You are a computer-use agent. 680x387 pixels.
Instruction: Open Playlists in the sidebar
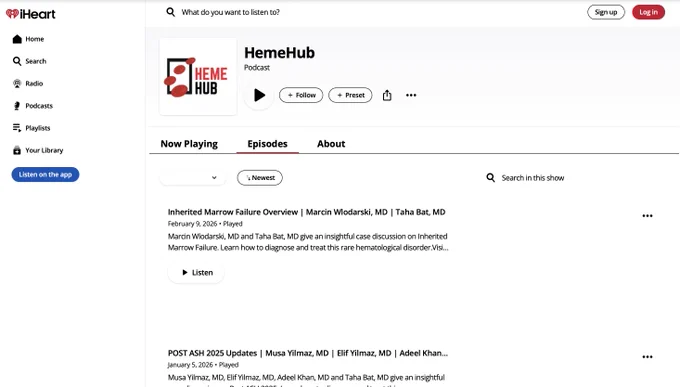click(32, 128)
